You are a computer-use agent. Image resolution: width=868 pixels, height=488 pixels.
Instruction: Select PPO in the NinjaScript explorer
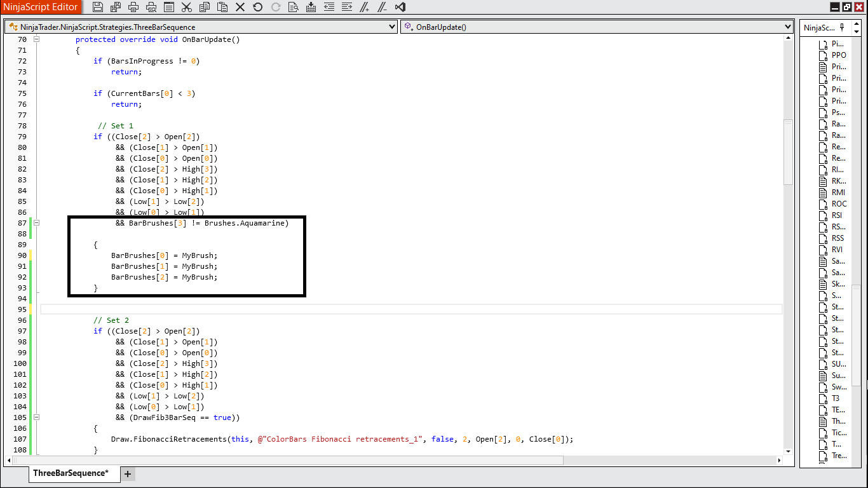[839, 55]
